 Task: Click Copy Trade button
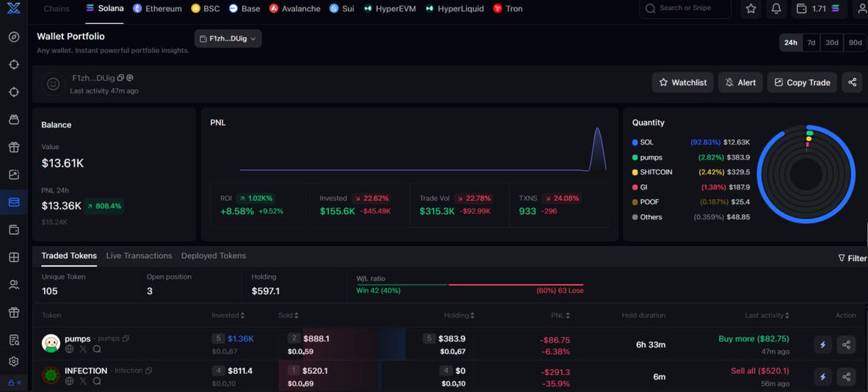(802, 82)
